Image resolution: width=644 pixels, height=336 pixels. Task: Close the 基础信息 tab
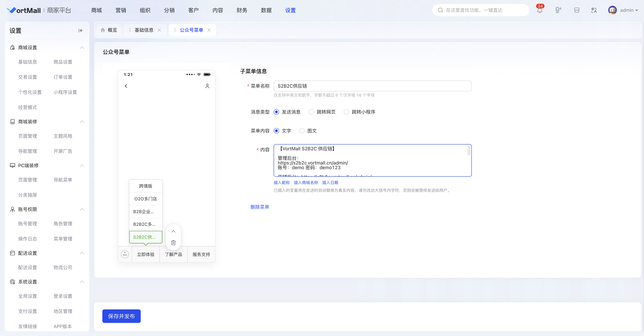159,30
